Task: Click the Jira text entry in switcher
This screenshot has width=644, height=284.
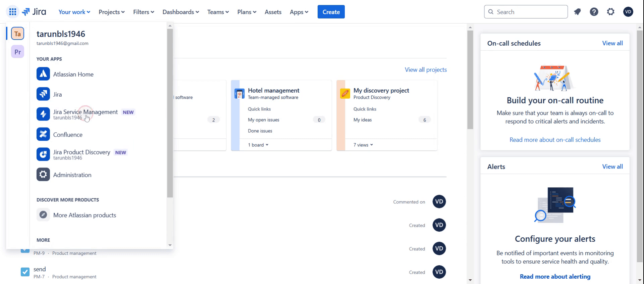Action: click(x=57, y=94)
